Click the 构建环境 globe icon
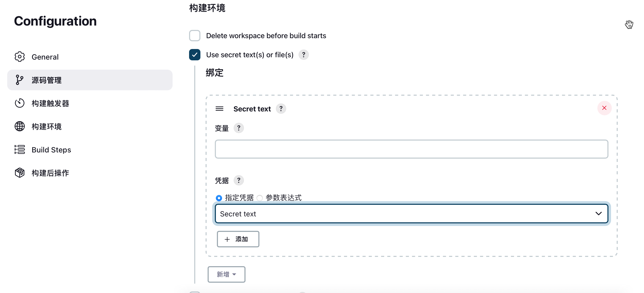 20,126
